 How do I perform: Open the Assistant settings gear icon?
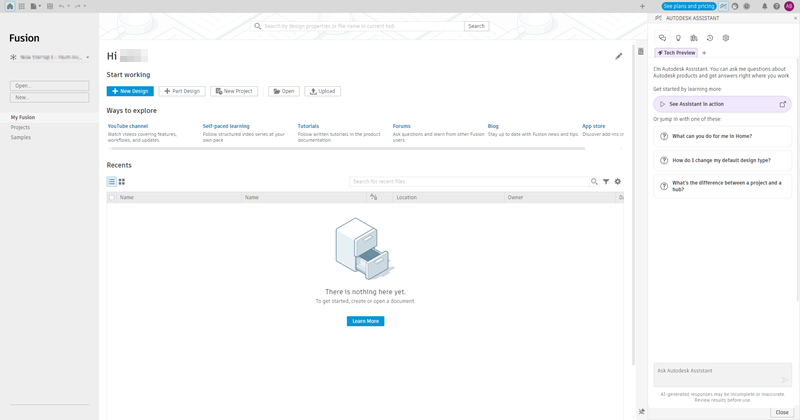pos(726,38)
